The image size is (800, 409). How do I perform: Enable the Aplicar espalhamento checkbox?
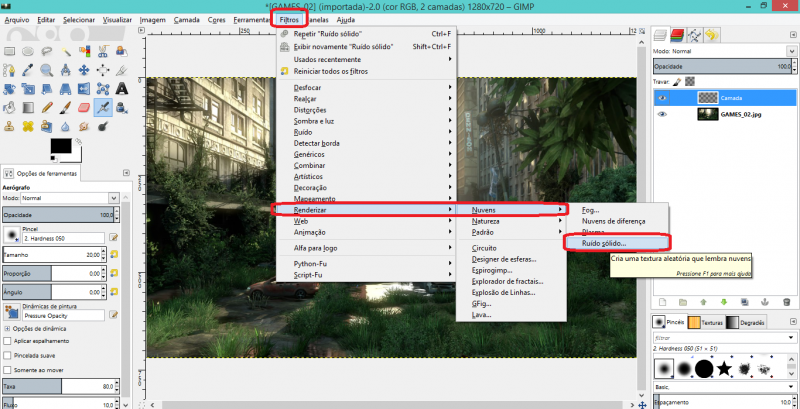tap(9, 341)
